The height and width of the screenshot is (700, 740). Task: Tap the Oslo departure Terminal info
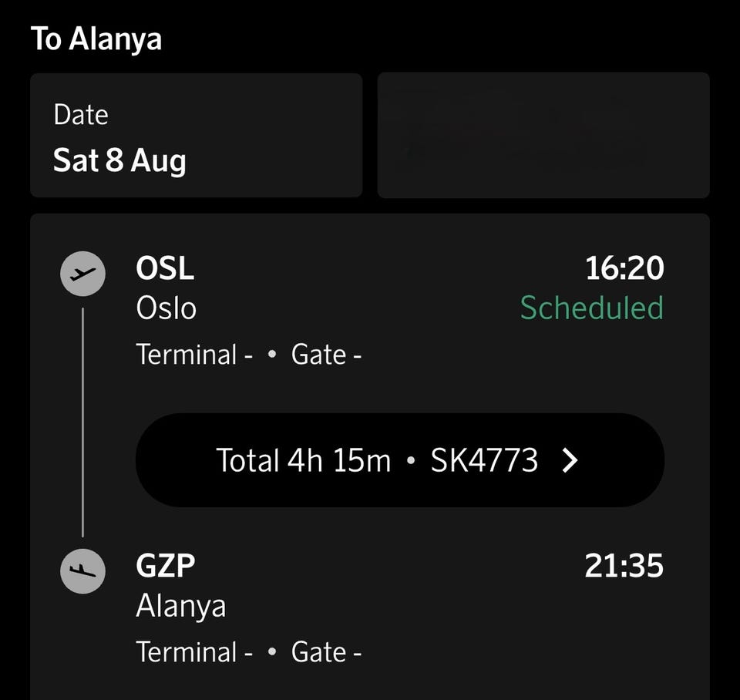[x=194, y=355]
